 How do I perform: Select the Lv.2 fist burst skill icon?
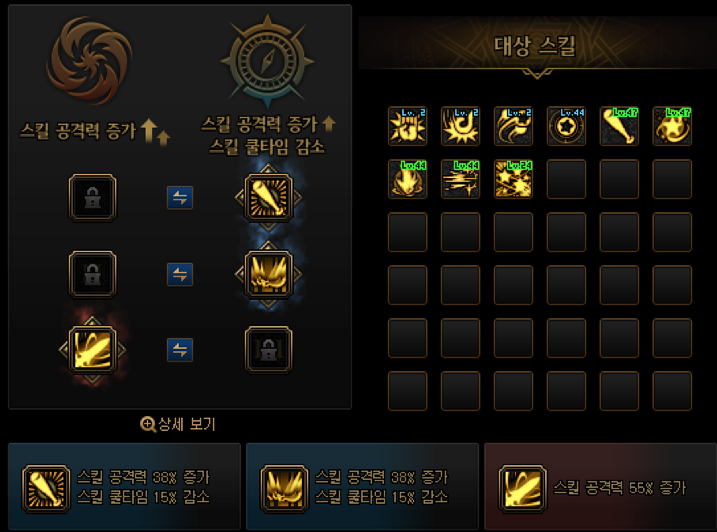coord(407,126)
